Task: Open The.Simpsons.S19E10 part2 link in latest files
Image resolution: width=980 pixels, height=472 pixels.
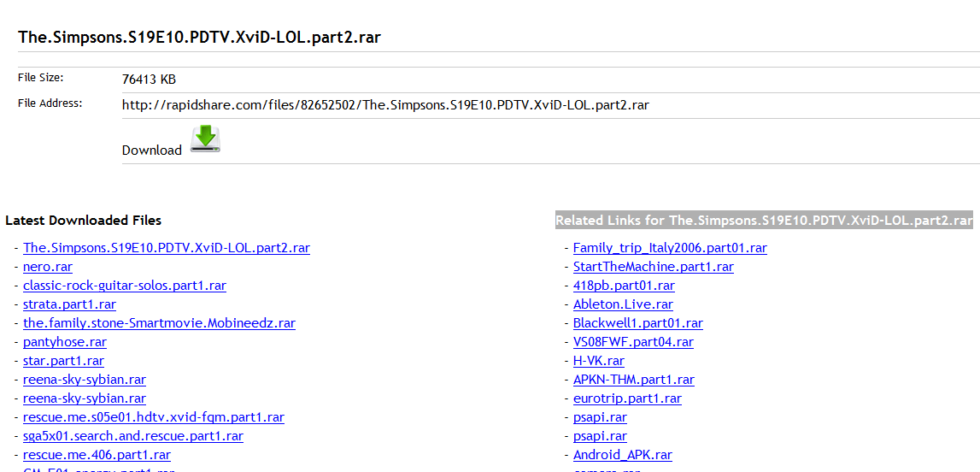Action: pos(166,248)
